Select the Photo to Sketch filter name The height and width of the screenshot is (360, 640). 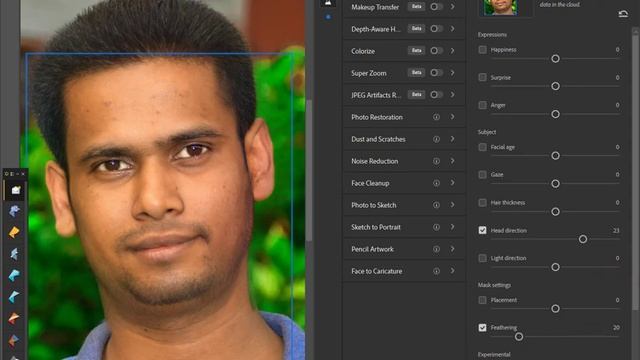coord(374,205)
